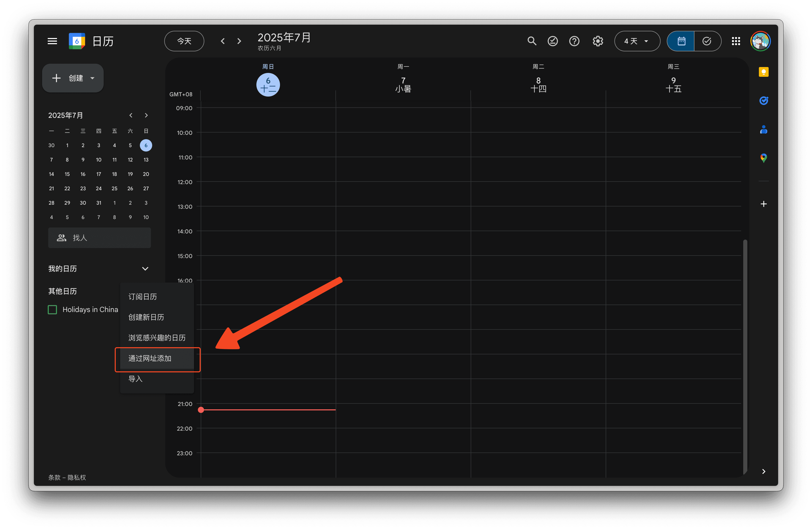Open the settings gear menu

[x=597, y=41]
